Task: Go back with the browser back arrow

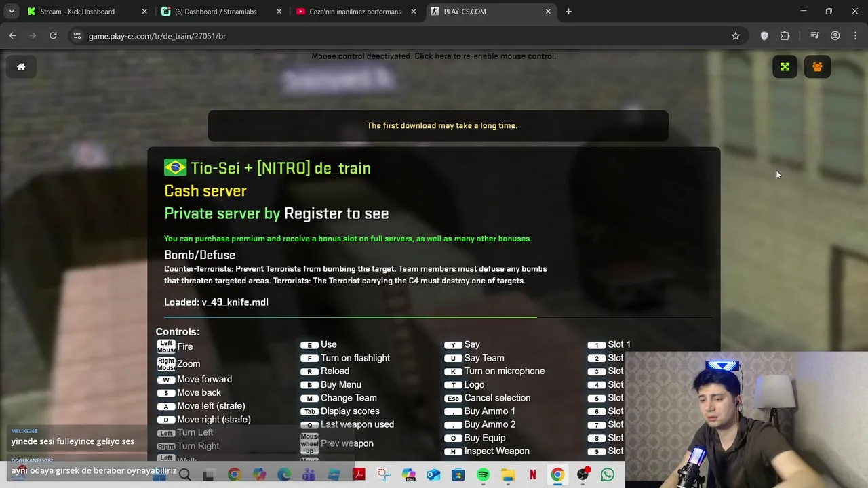Action: (x=12, y=36)
